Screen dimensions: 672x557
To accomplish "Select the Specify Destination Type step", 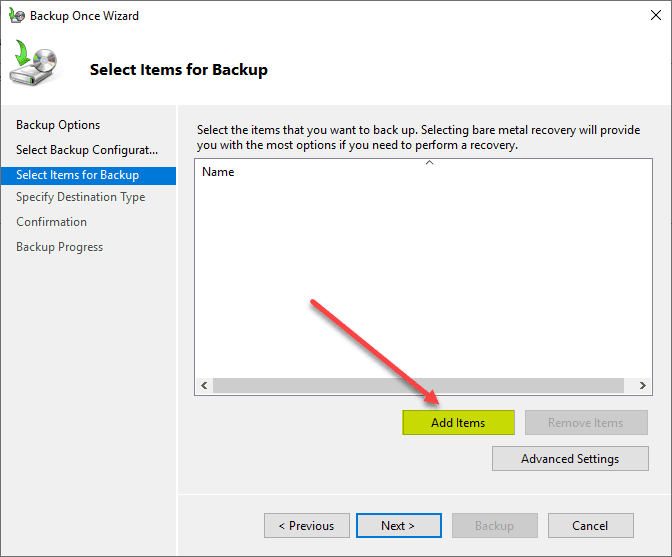I will tap(81, 197).
